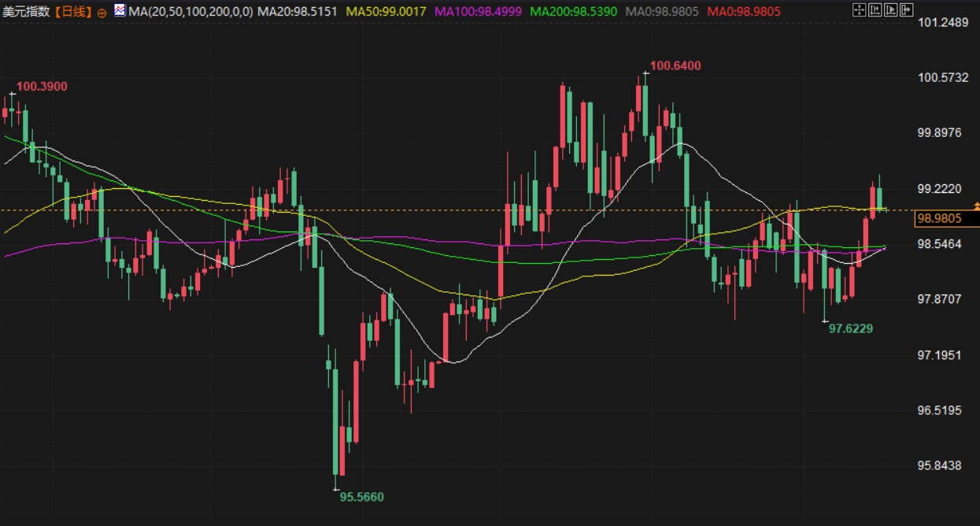Click the 95.8438 axis label
Image resolution: width=980 pixels, height=526 pixels.
click(x=940, y=465)
